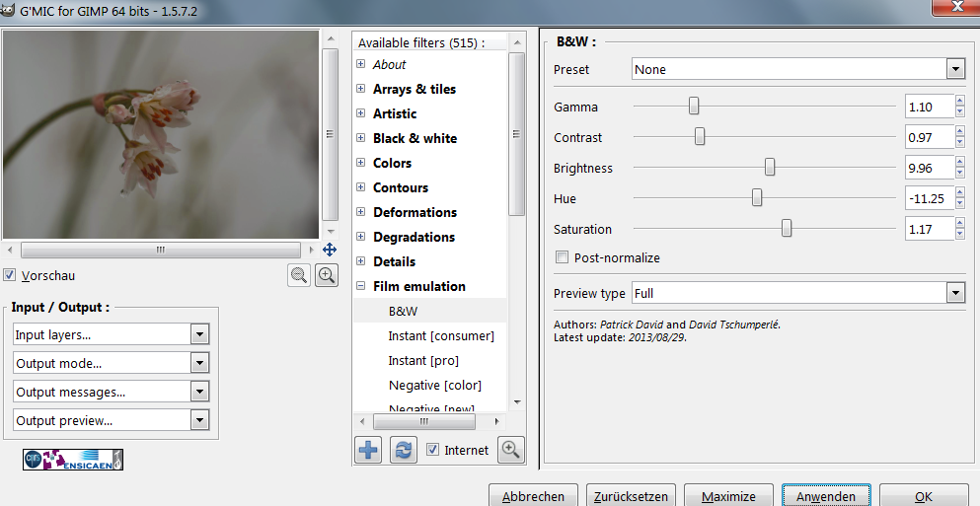Expand the Contours category
This screenshot has height=506, width=980.
(360, 187)
